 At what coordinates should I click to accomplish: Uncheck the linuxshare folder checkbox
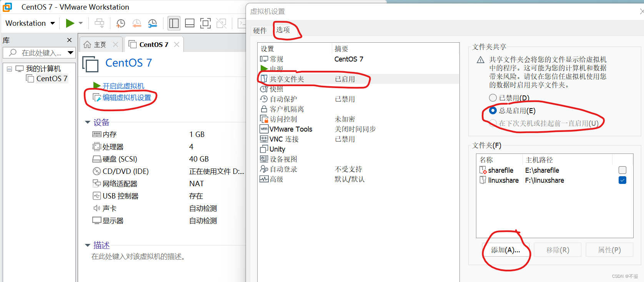(622, 180)
